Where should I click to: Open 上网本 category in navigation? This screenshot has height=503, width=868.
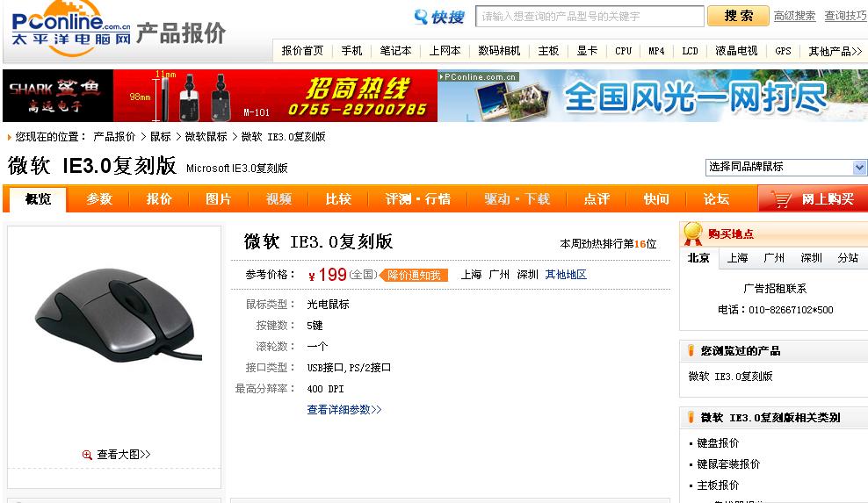click(x=445, y=51)
